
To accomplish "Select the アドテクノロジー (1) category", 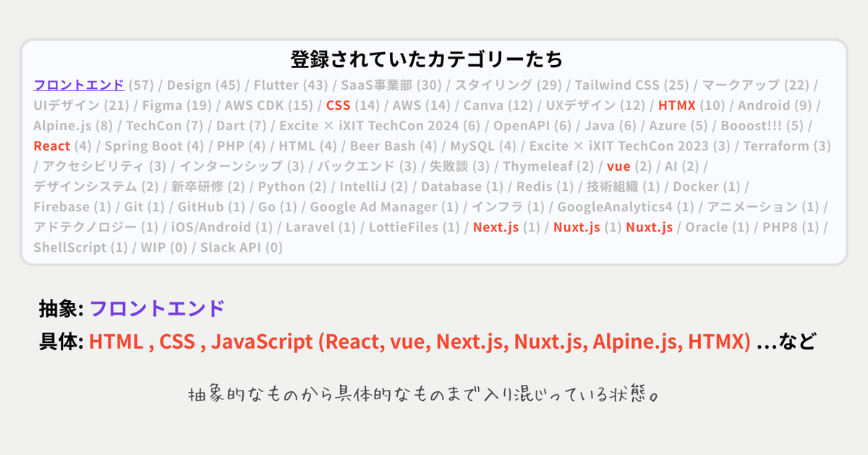I will tap(95, 227).
